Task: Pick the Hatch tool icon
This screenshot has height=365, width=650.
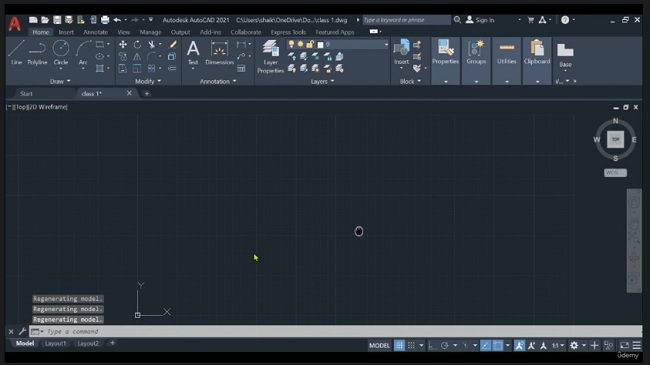Action: 100,68
